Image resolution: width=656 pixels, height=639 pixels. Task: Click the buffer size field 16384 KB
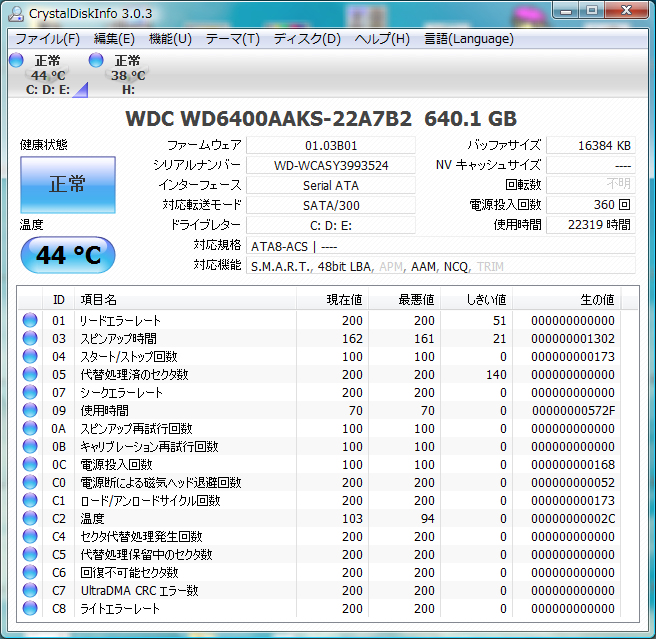point(591,145)
